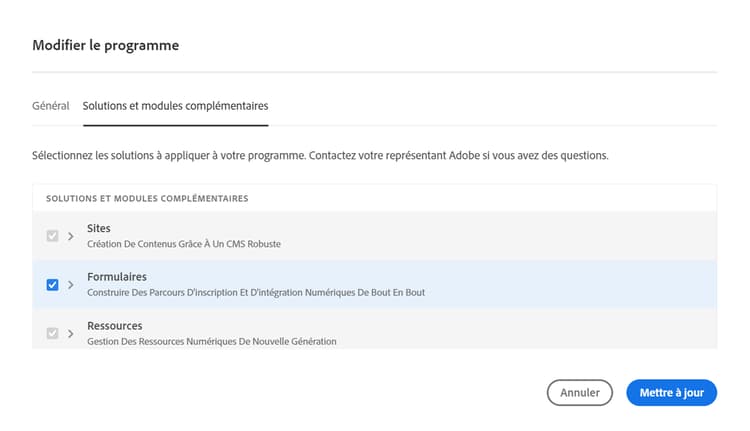This screenshot has width=750, height=431.
Task: Uncheck the Formulaires checkbox
Action: (53, 284)
